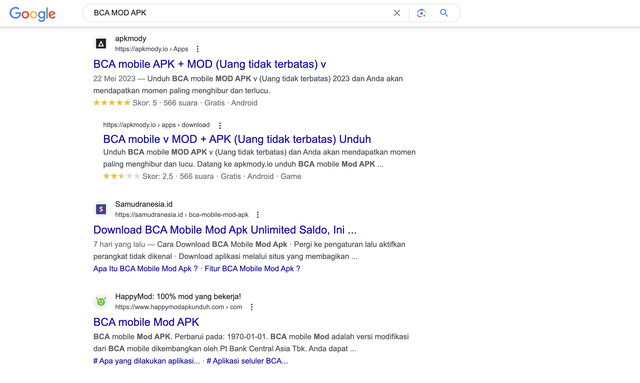The width and height of the screenshot is (640, 383).
Task: Click the '7 hari yang lalu' snippet text
Action: (x=119, y=244)
